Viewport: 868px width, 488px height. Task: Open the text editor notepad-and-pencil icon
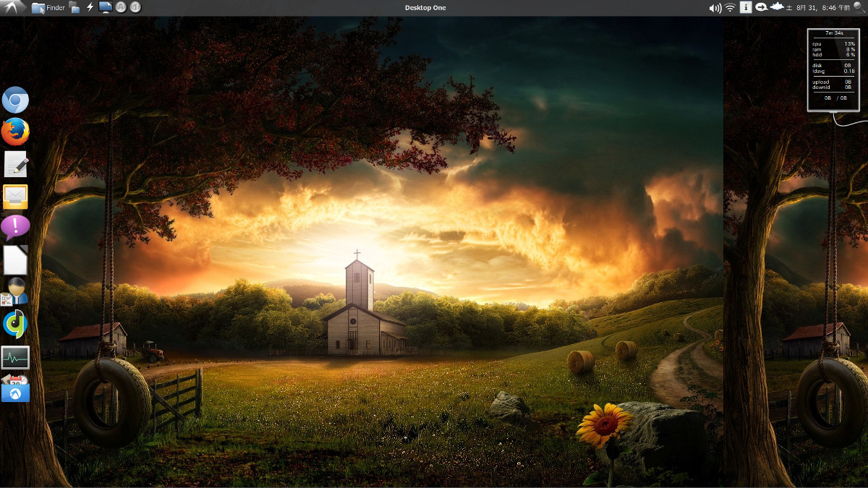click(15, 164)
